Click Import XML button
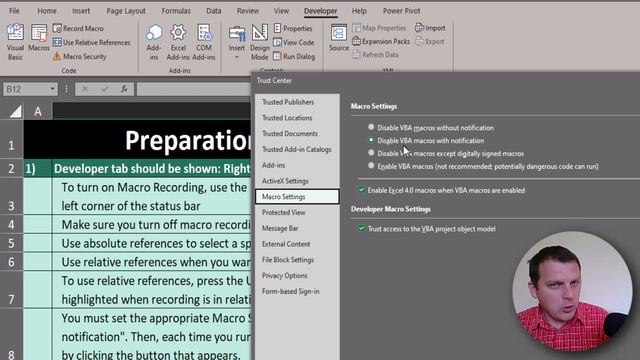This screenshot has width=640, height=360. 430,28
